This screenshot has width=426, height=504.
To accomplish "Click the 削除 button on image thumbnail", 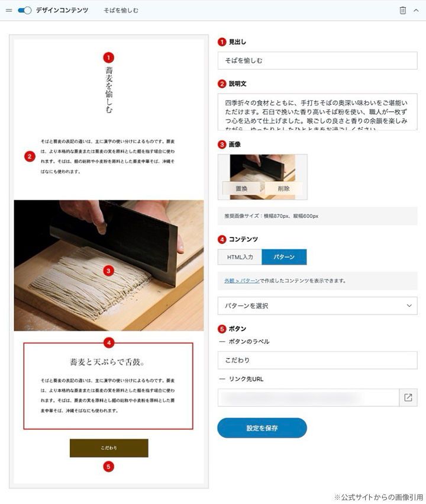I will click(283, 189).
